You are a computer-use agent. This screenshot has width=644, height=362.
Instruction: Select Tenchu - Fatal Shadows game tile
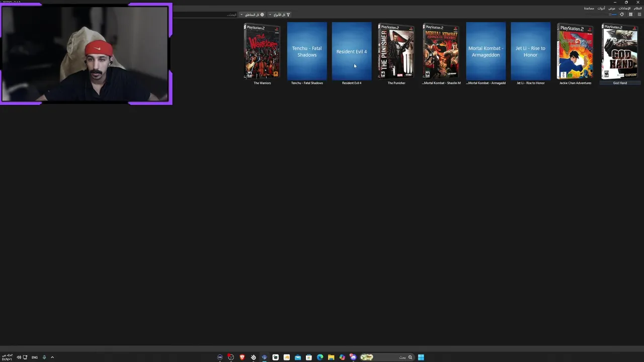(307, 51)
